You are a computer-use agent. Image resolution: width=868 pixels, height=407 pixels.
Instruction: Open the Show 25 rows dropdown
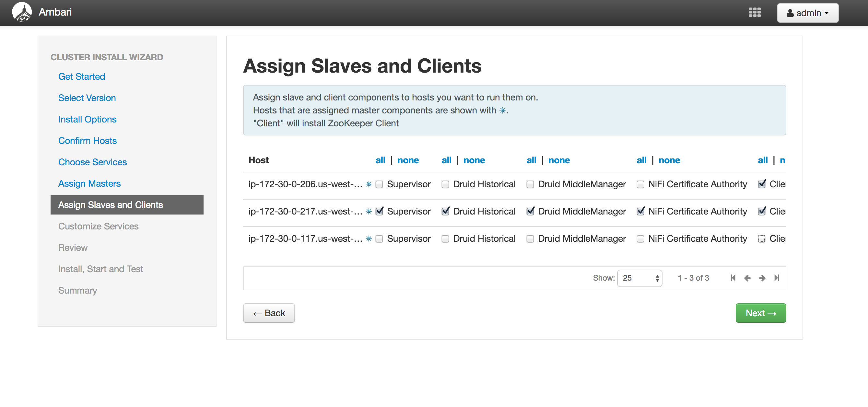point(639,278)
